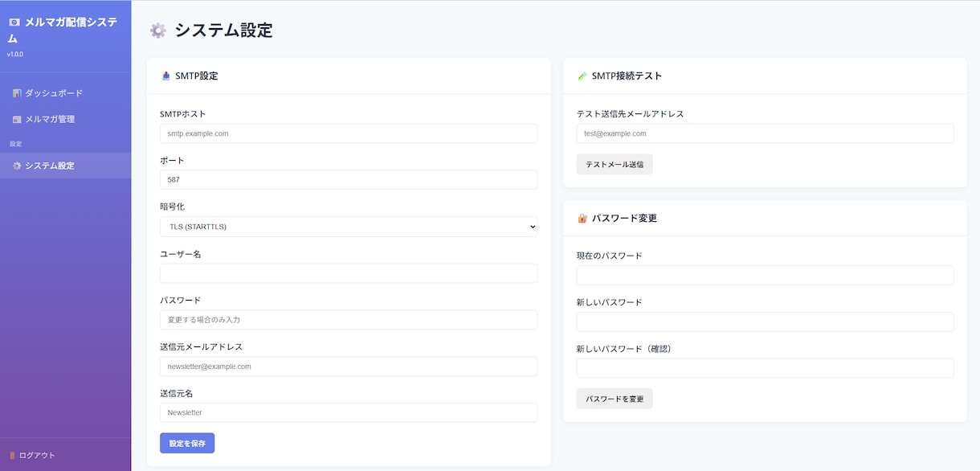Click the テスト送信先メールアドレス label
Viewport: 980px width, 471px height.
(630, 114)
